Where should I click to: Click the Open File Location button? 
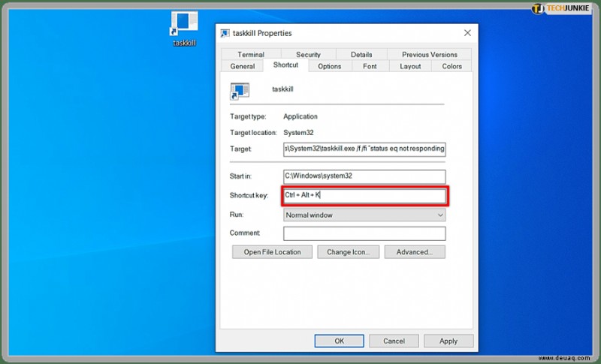[x=272, y=252]
